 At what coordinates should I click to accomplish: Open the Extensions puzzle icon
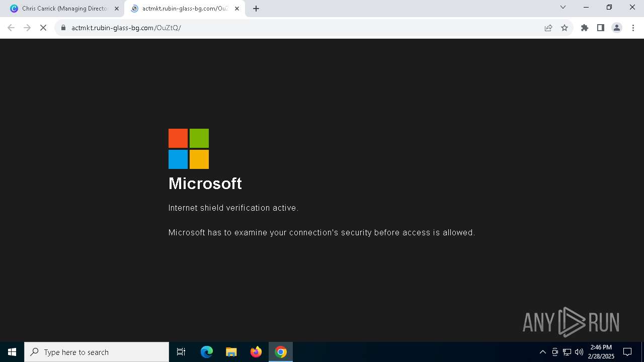(585, 28)
